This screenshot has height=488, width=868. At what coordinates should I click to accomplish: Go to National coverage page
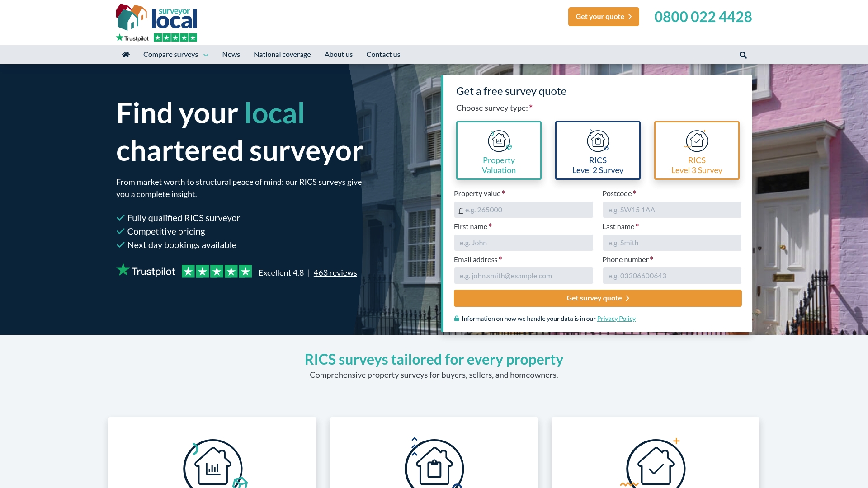coord(282,55)
